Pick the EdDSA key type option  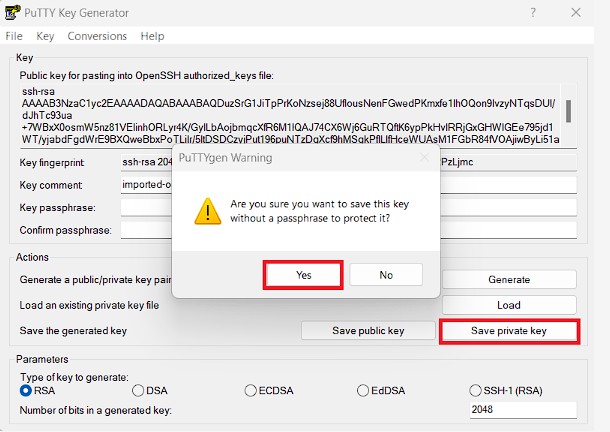coord(363,390)
